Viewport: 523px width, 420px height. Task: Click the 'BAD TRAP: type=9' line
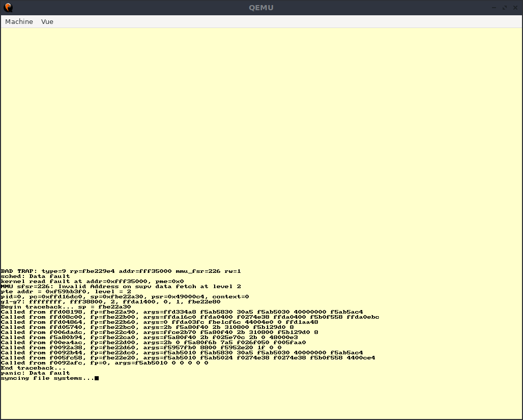point(121,271)
